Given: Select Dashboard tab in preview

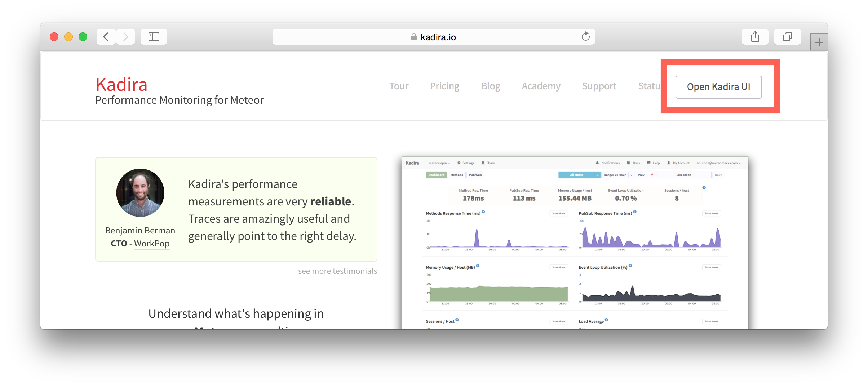Looking at the screenshot, I should point(436,175).
